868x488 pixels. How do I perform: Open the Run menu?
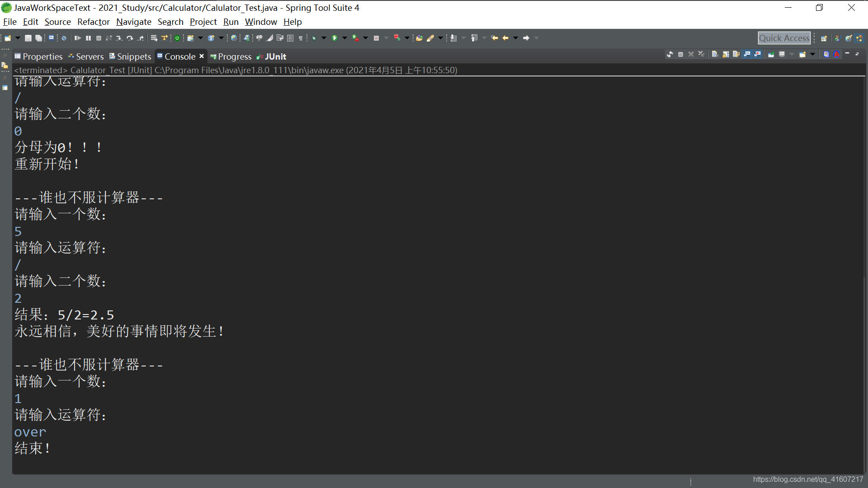pyautogui.click(x=231, y=22)
